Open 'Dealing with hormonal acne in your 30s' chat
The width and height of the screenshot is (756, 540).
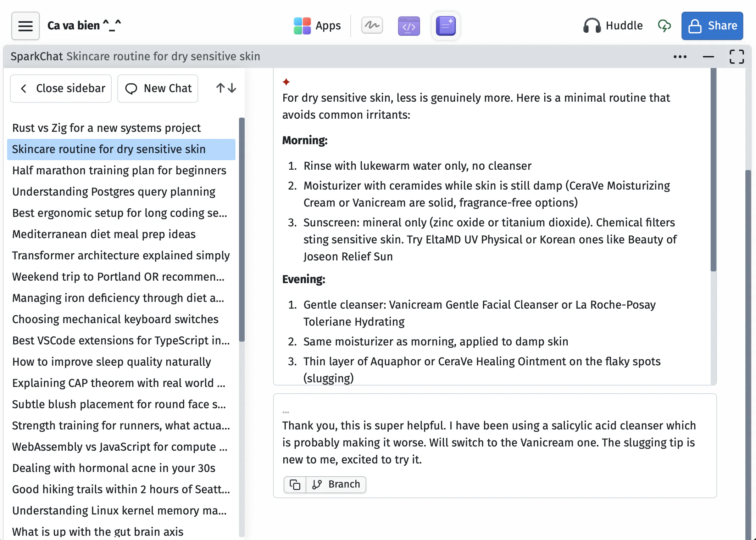121,468
